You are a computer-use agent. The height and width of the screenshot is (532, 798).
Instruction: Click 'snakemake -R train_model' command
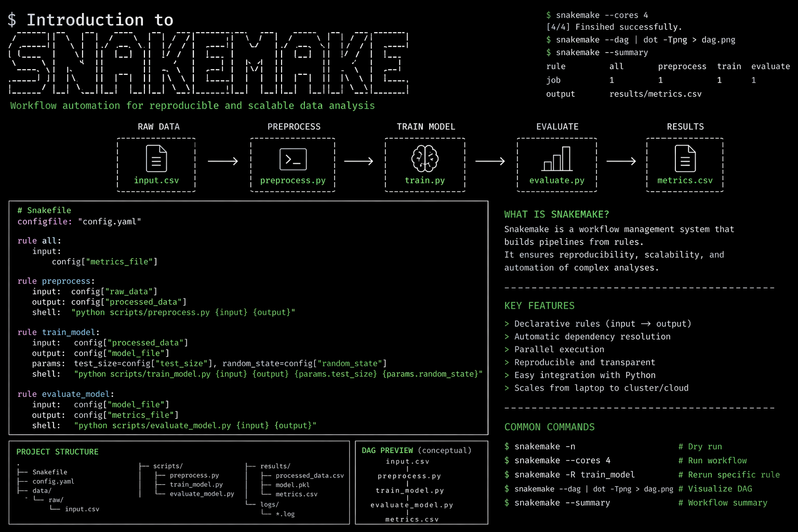[574, 475]
